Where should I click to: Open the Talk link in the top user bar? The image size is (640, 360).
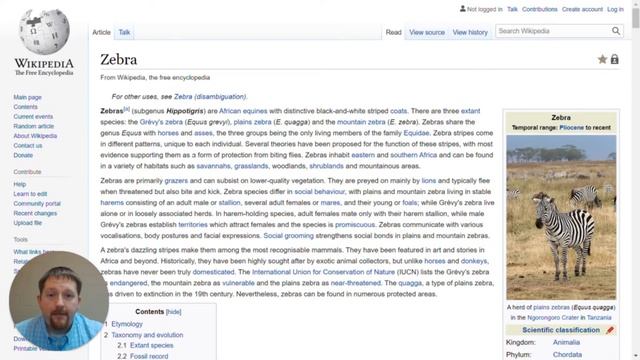pyautogui.click(x=512, y=9)
